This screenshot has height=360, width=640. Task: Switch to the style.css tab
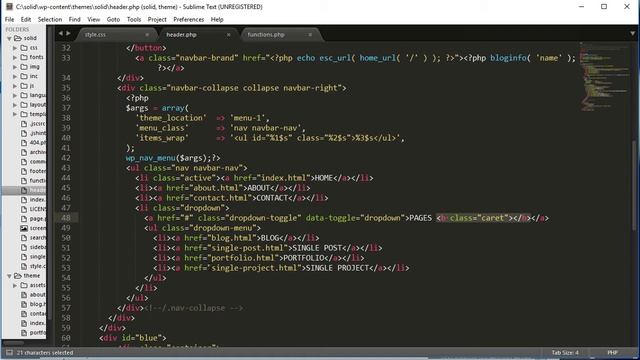116,35
